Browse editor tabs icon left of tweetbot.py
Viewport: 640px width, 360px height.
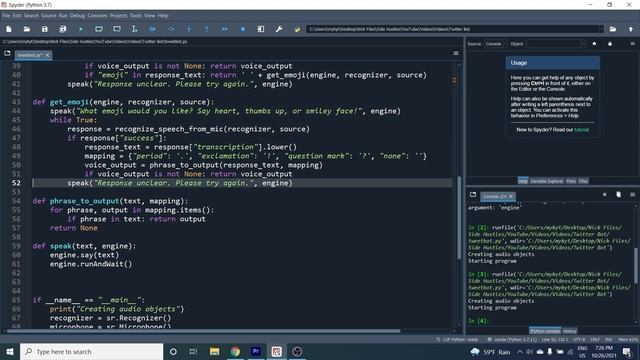[7, 53]
